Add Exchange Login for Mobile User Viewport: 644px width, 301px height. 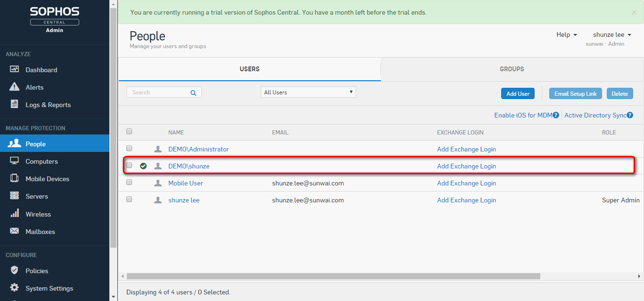click(x=466, y=183)
